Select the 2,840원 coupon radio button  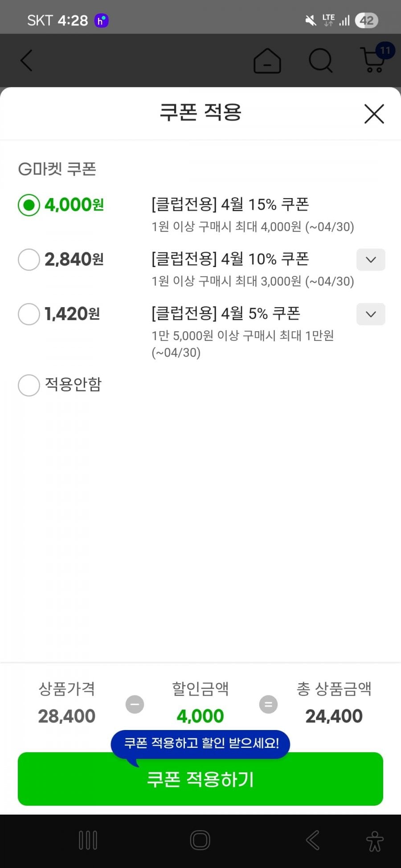(29, 260)
